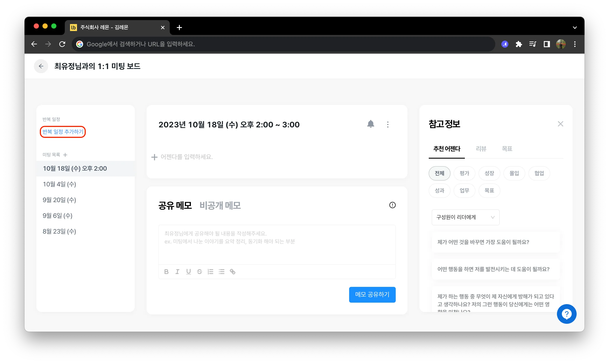Insert numbered list in memo editor
Viewport: 609px width, 364px height.
[210, 272]
